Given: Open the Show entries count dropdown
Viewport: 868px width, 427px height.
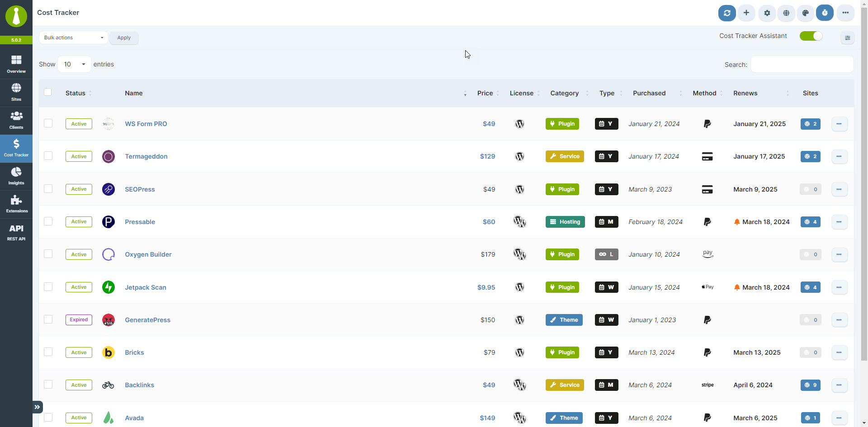Looking at the screenshot, I should pyautogui.click(x=75, y=64).
